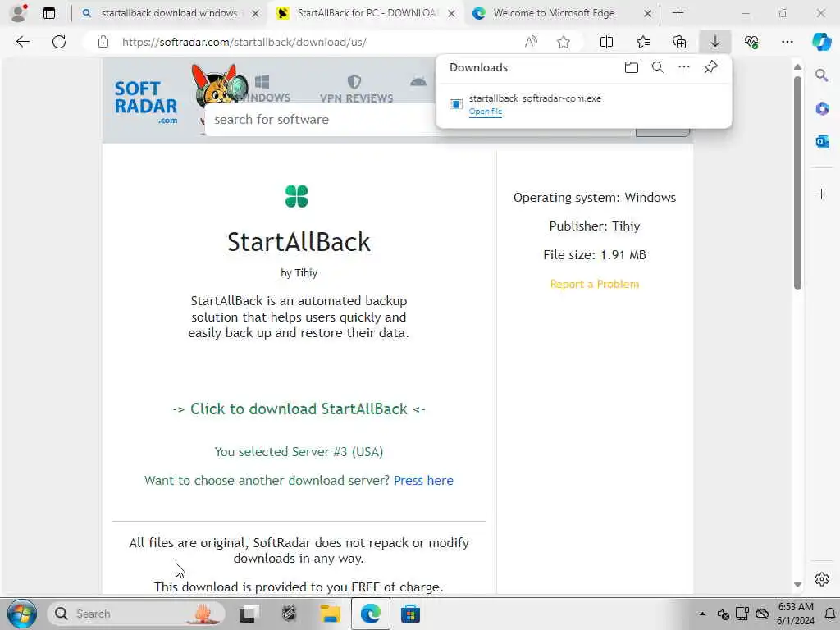Viewport: 840px width, 630px height.
Task: Refresh the current page
Action: [59, 42]
